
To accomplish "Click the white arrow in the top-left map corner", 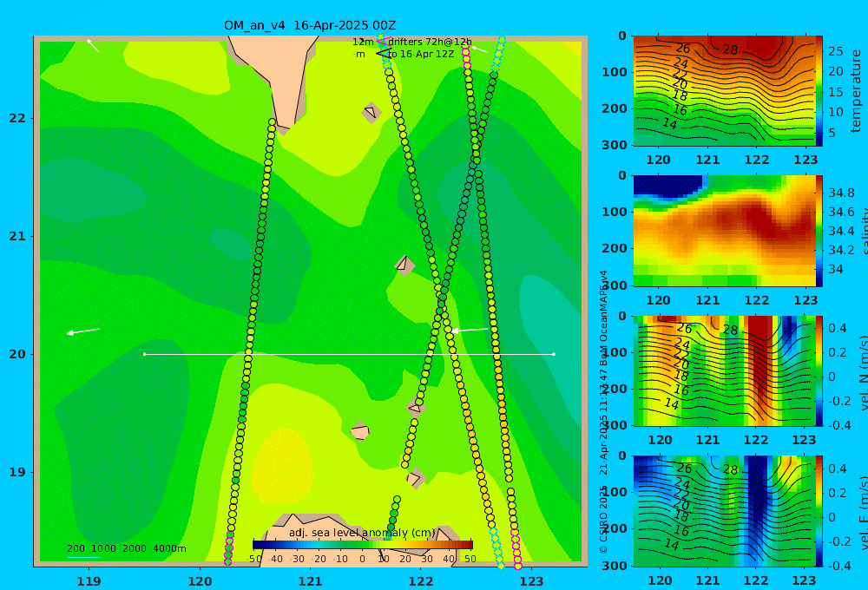I will (x=94, y=46).
